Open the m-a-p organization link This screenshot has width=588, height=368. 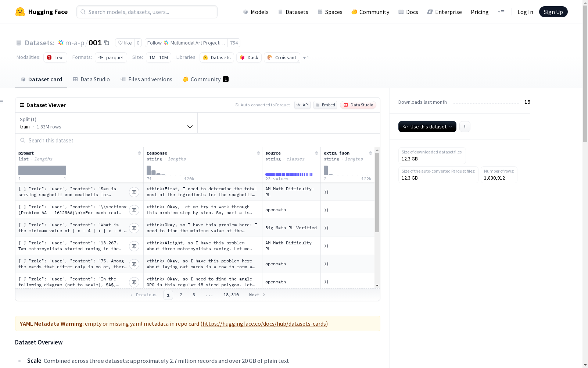coord(75,43)
